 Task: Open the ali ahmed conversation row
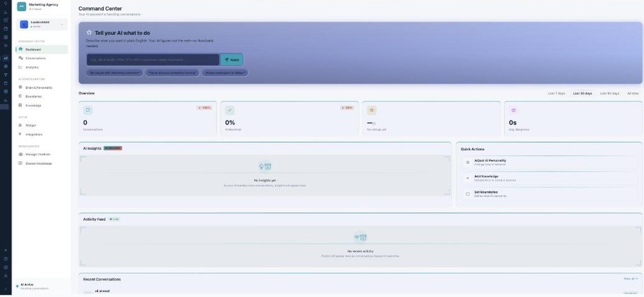pos(360,292)
